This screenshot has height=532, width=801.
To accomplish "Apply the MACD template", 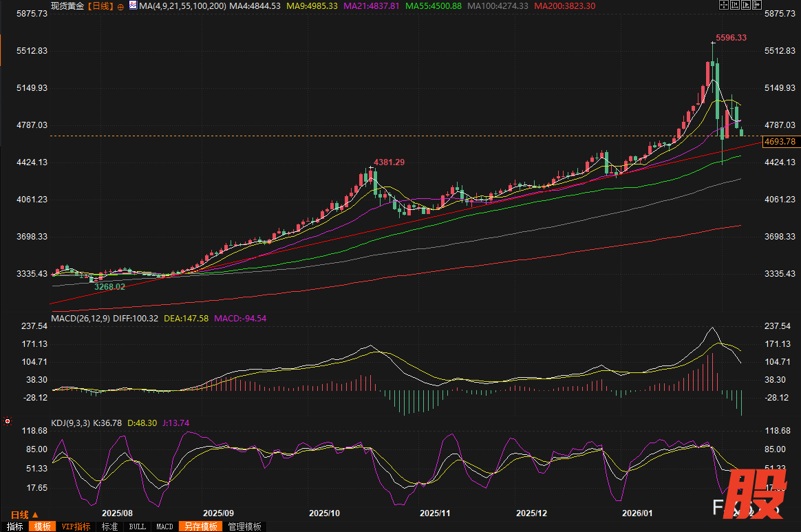I will tap(164, 526).
